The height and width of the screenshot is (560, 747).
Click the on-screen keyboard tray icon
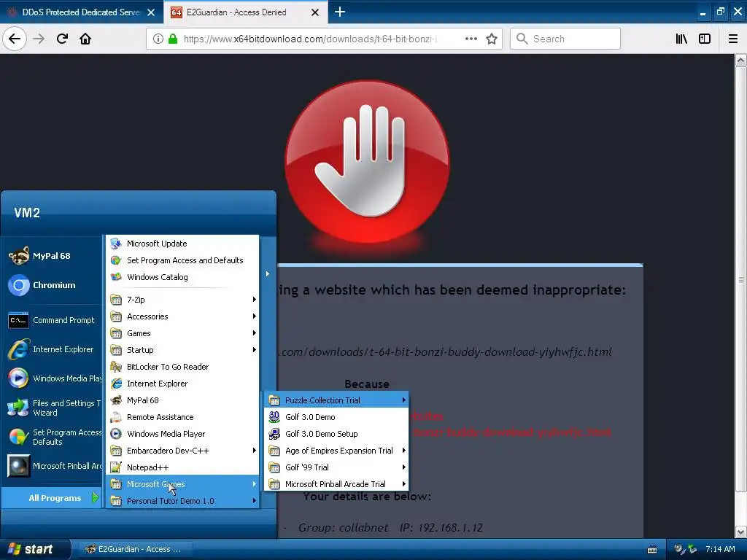652,550
